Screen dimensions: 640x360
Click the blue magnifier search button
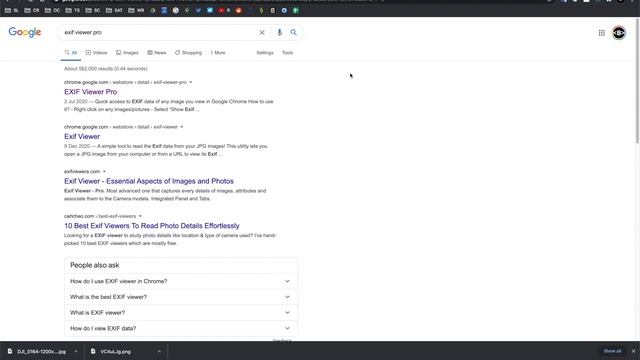coord(293,32)
